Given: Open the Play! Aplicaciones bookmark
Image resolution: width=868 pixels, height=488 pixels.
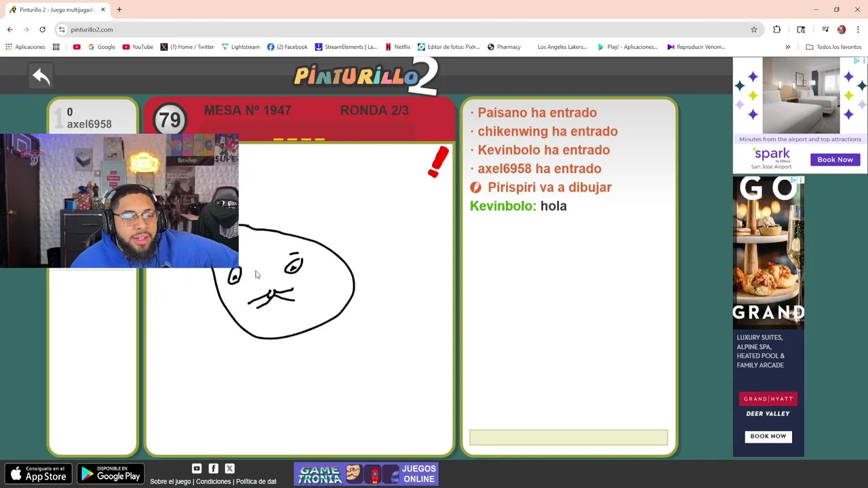Looking at the screenshot, I should pos(627,47).
